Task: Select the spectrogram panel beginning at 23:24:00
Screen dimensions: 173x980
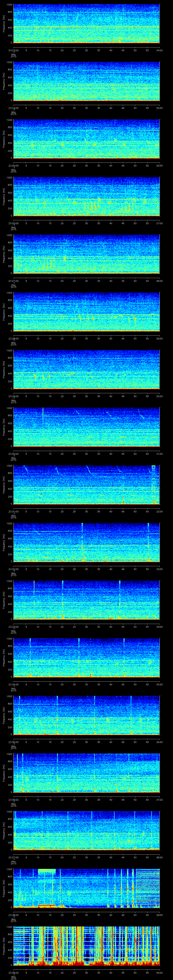Action: (x=86, y=81)
